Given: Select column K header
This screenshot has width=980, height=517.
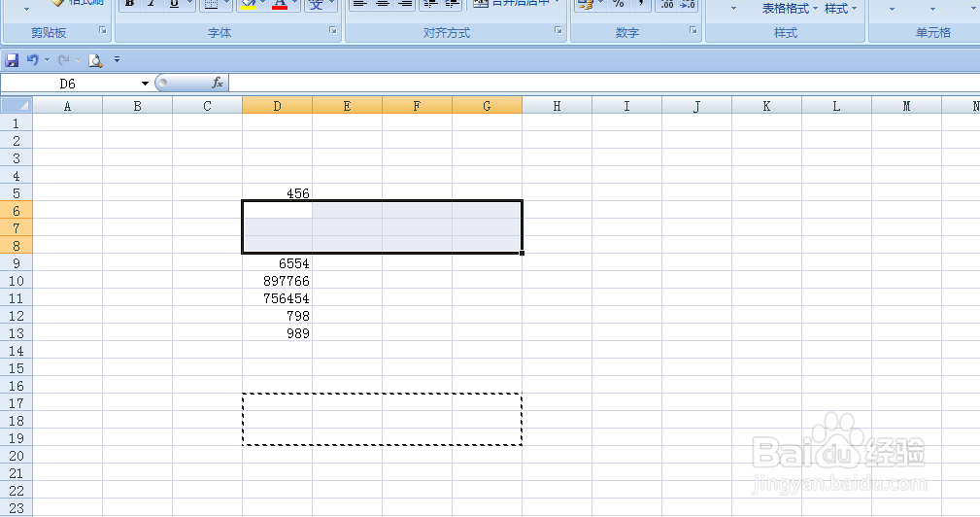Looking at the screenshot, I should [x=767, y=106].
